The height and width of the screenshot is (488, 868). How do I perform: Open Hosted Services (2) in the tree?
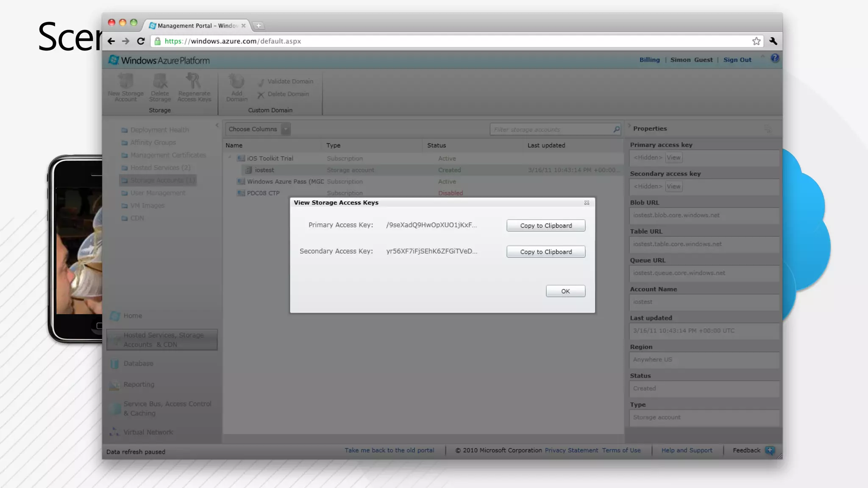pos(160,168)
